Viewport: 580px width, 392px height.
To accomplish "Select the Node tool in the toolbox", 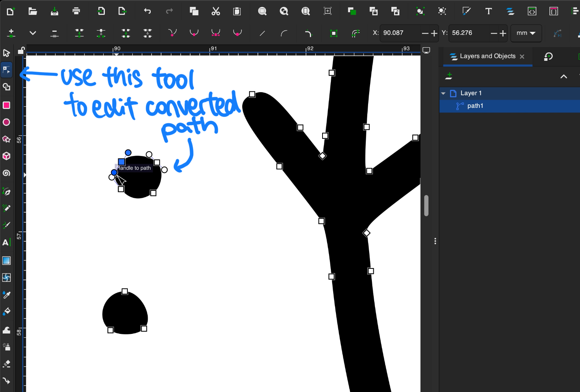I will pos(7,70).
